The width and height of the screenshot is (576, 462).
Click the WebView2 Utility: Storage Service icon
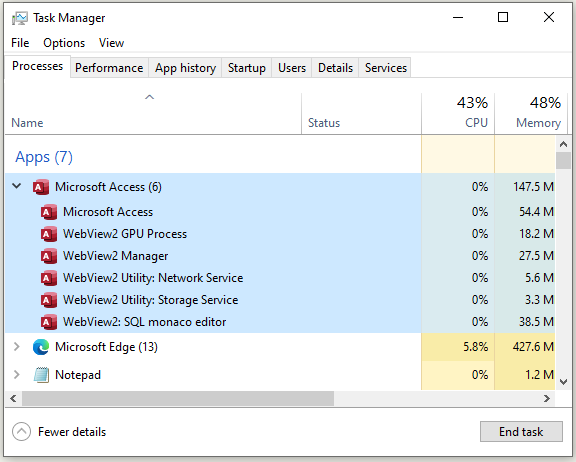48,300
